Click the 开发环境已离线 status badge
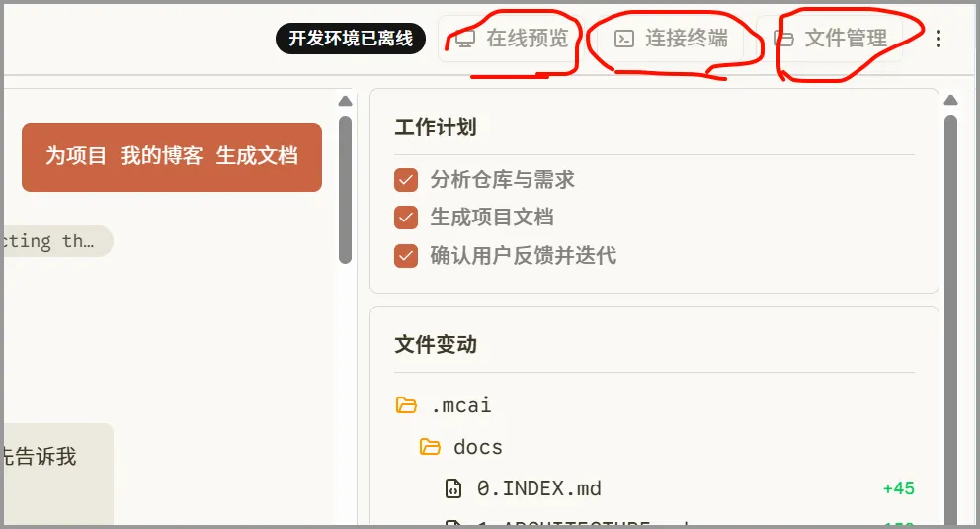 tap(351, 39)
